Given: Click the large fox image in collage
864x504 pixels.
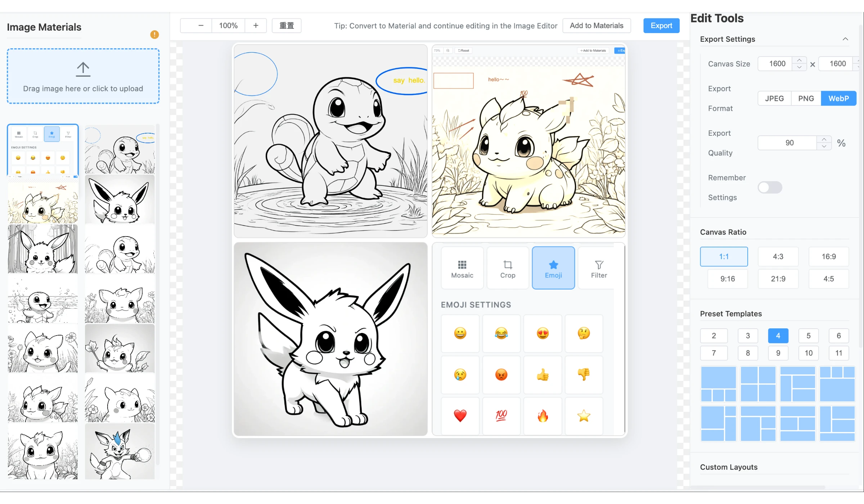Looking at the screenshot, I should pyautogui.click(x=330, y=339).
